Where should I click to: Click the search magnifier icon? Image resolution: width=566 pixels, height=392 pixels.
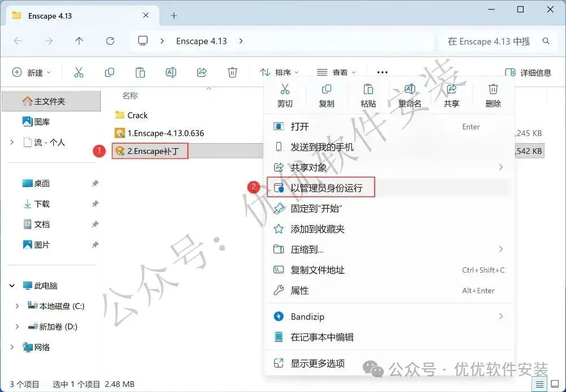[x=546, y=41]
